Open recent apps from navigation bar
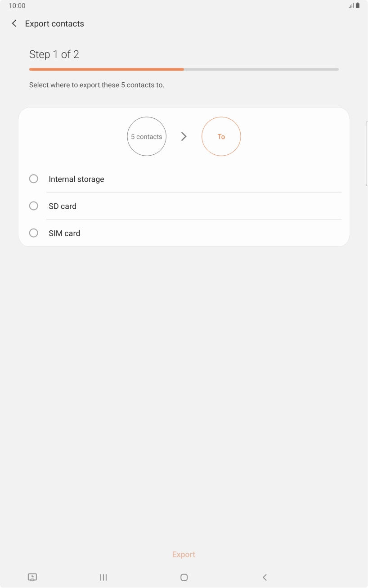Screen dimensions: 368x588 click(x=103, y=577)
